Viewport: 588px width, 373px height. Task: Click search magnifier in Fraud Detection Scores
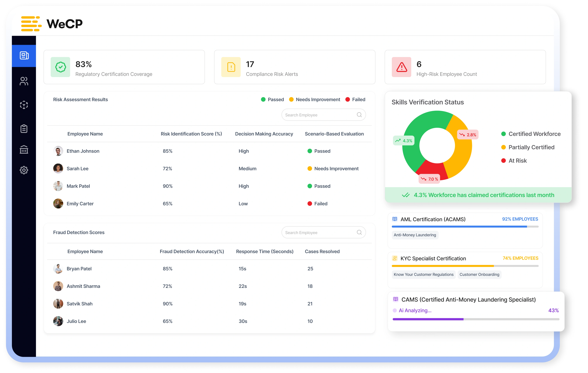(x=359, y=232)
